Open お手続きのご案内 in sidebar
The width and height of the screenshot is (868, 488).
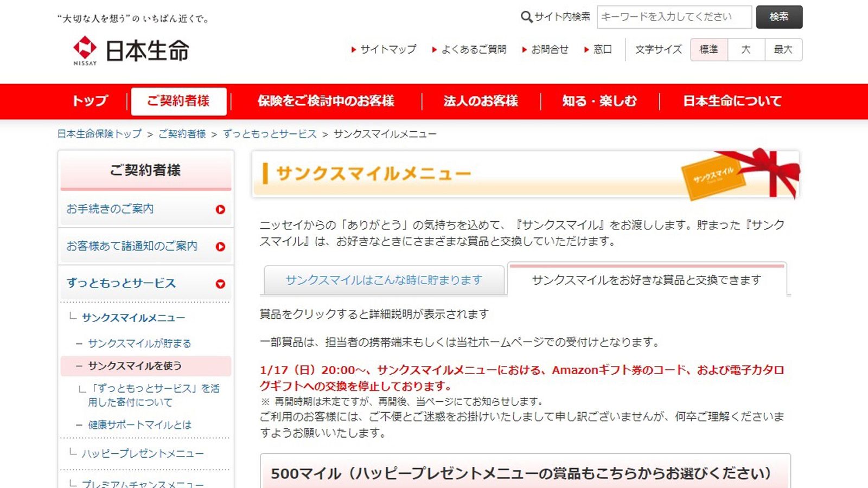click(110, 209)
